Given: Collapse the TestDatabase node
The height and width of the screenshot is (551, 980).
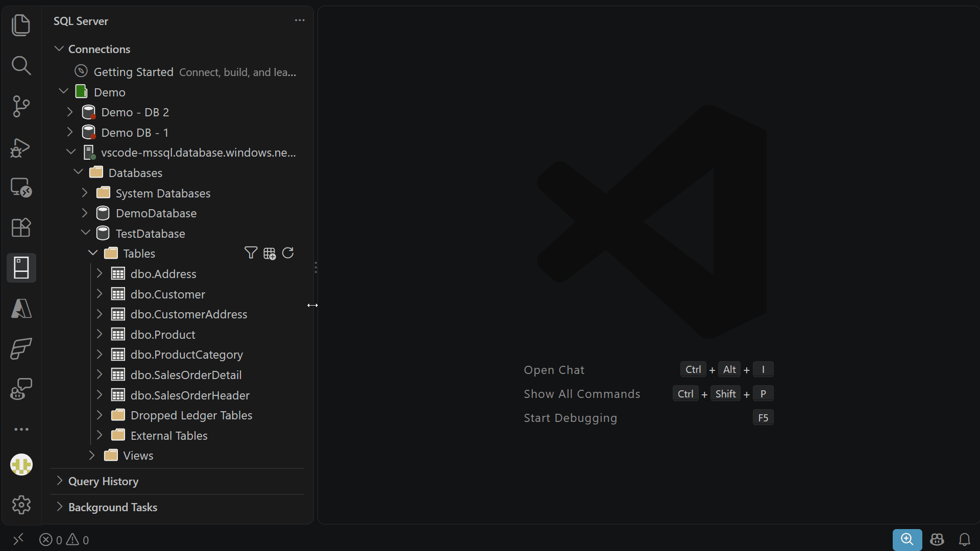Looking at the screenshot, I should click(85, 233).
